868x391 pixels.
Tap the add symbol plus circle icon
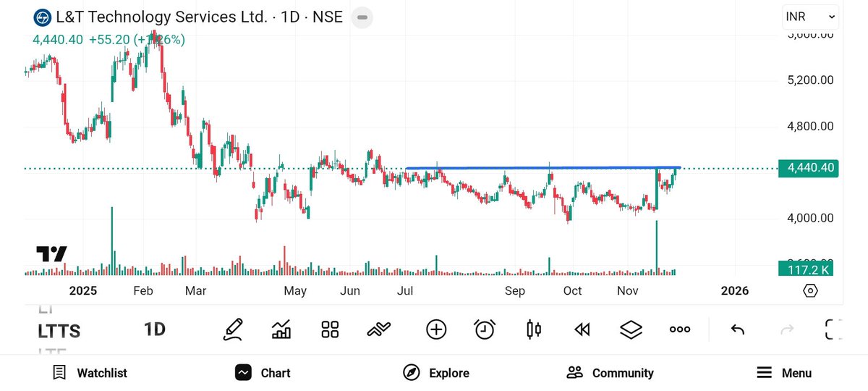click(436, 329)
